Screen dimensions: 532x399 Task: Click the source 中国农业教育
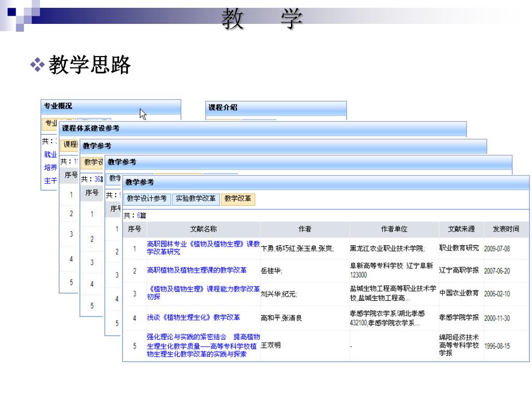point(459,293)
